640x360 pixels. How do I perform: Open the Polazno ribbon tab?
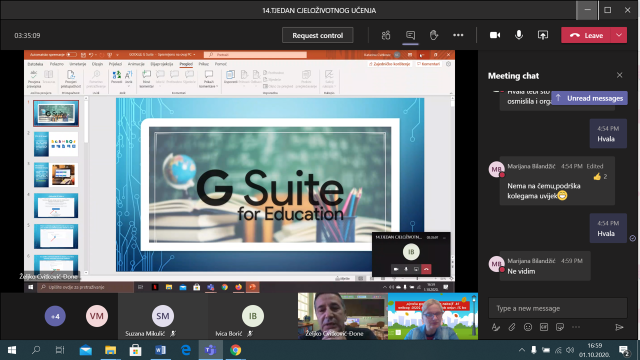57,64
